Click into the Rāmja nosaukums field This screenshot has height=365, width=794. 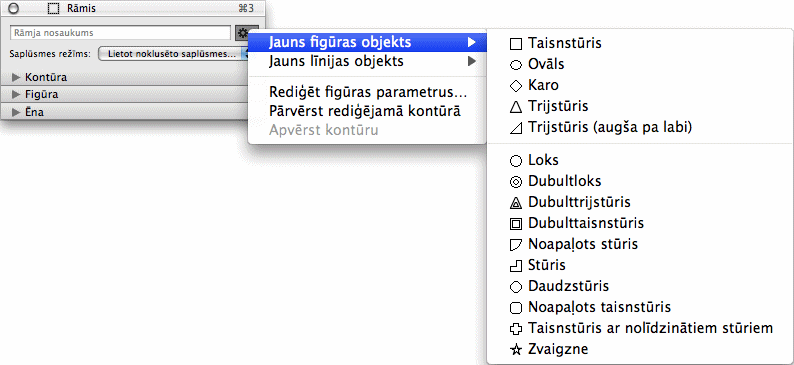pos(121,33)
